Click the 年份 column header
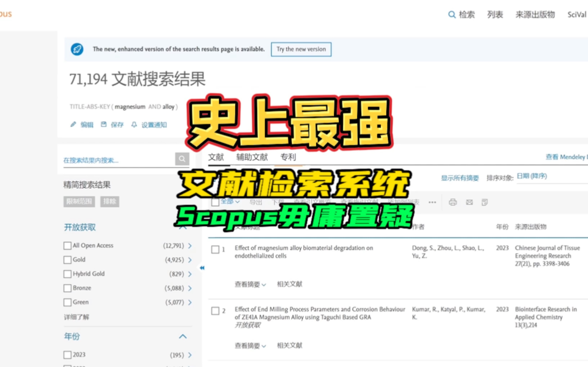Viewport: 588px width, 367px height. click(502, 227)
